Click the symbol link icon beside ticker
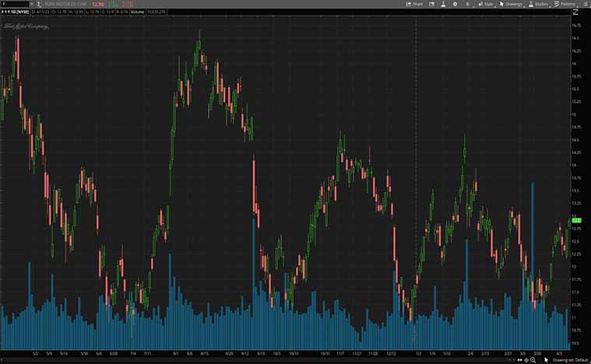 click(38, 4)
